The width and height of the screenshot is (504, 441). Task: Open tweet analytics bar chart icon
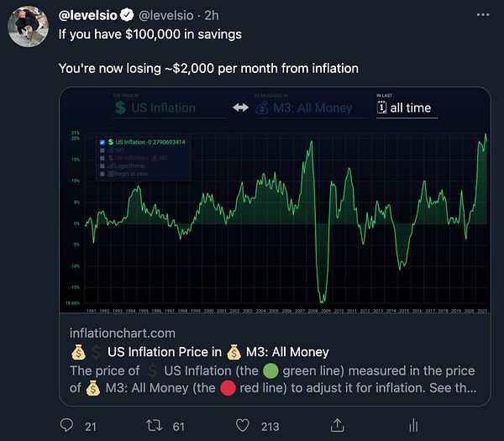(x=414, y=426)
